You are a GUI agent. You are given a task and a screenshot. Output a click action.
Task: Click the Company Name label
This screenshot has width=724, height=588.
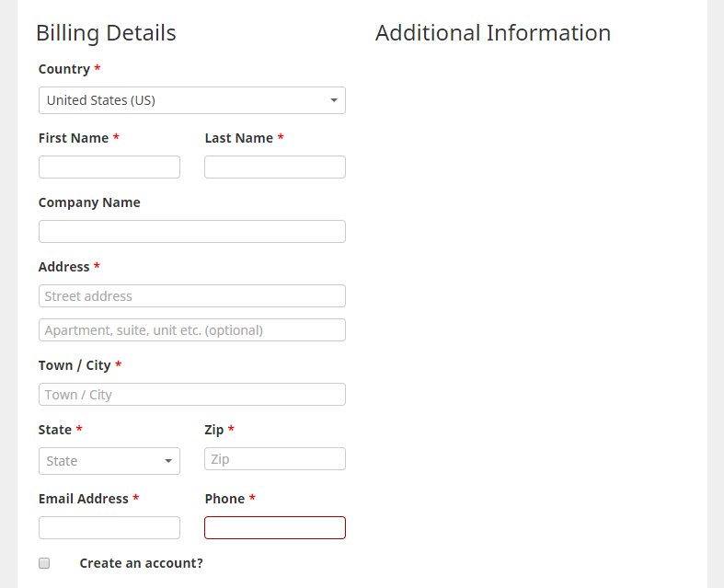click(89, 202)
